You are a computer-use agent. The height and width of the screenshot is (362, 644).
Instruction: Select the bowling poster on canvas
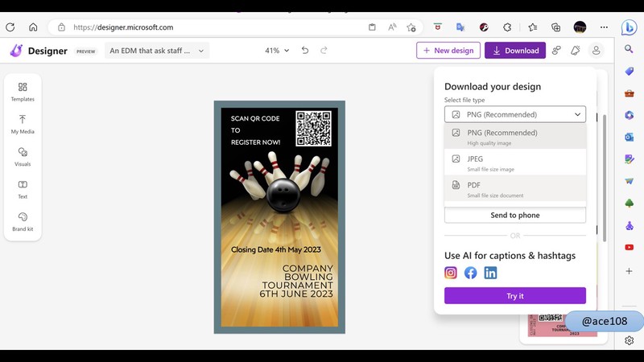279,217
